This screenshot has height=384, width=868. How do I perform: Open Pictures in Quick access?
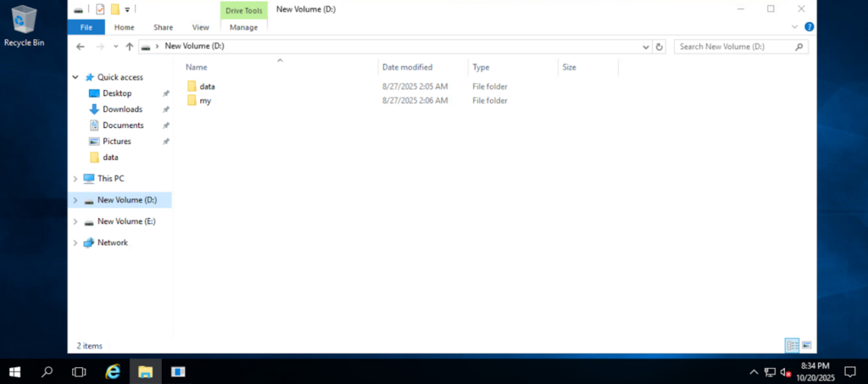pyautogui.click(x=116, y=142)
